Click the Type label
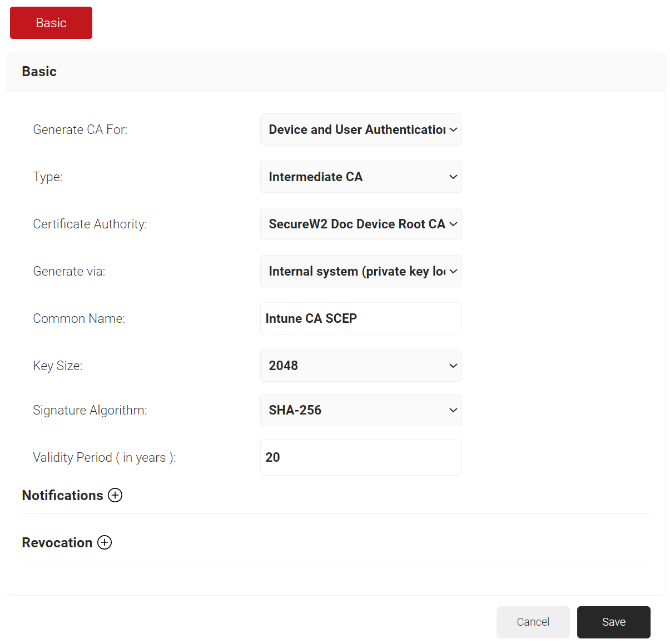Image resolution: width=670 pixels, height=644 pixels. (x=48, y=177)
